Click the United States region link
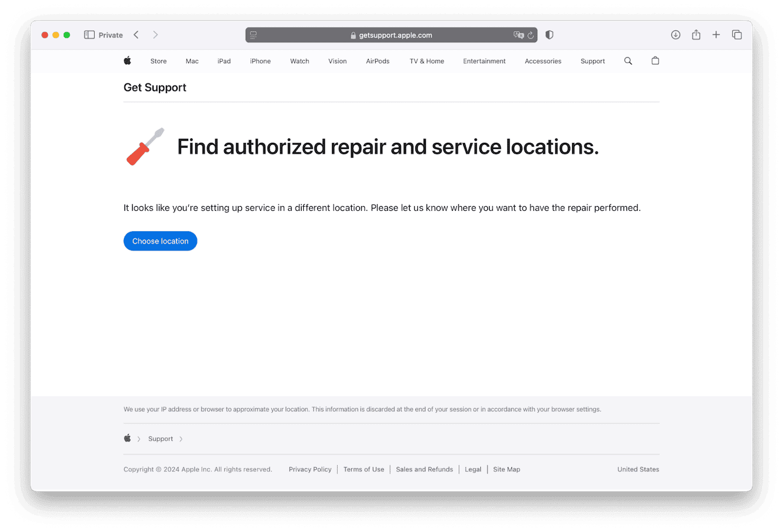This screenshot has height=532, width=783. tap(638, 469)
